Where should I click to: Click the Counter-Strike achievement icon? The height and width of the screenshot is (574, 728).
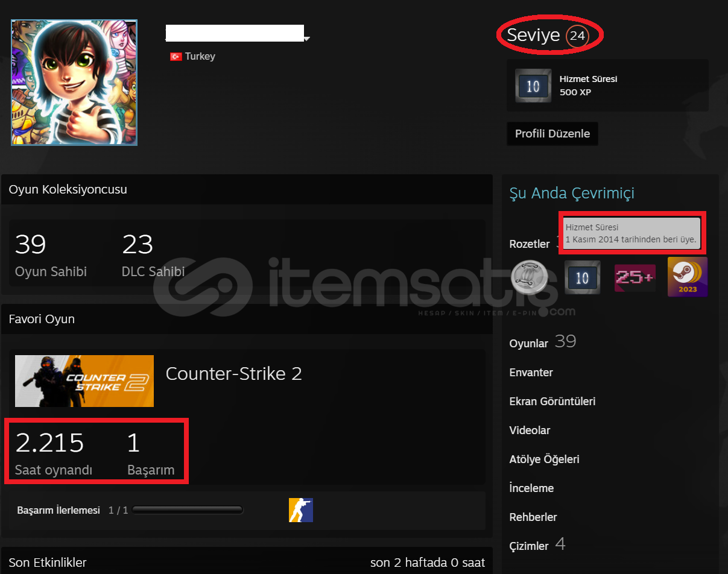coord(301,510)
